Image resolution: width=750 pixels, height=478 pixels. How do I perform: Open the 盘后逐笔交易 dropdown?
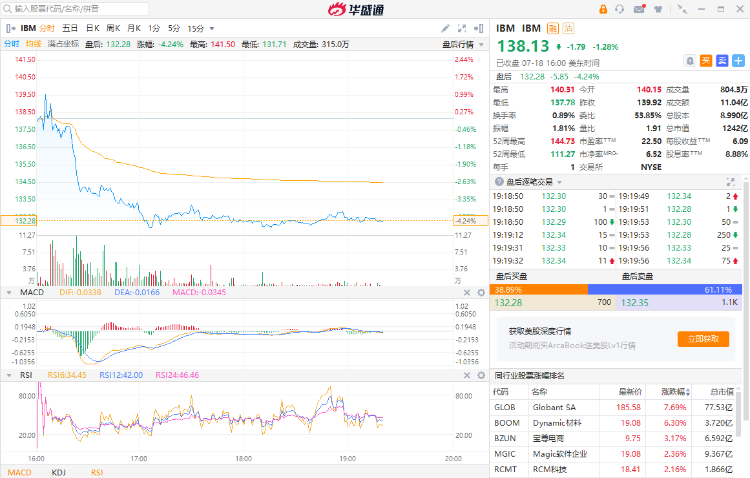(x=530, y=181)
